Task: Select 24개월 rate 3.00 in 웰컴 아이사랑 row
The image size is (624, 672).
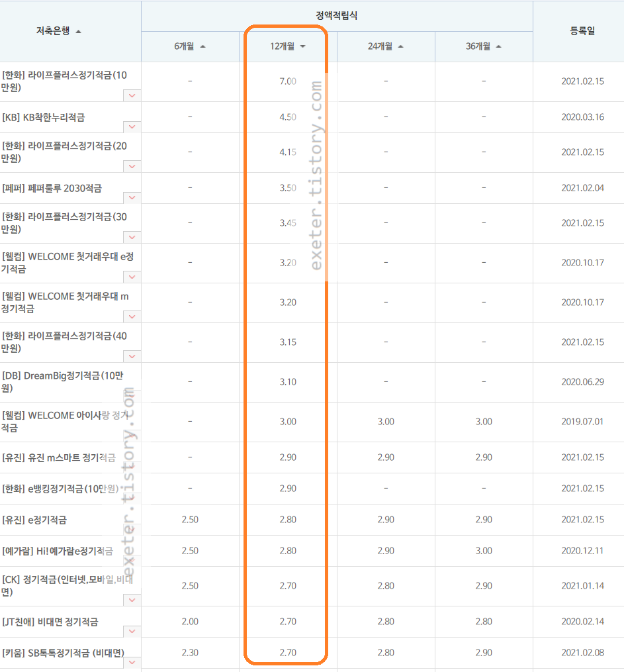Action: click(x=385, y=422)
